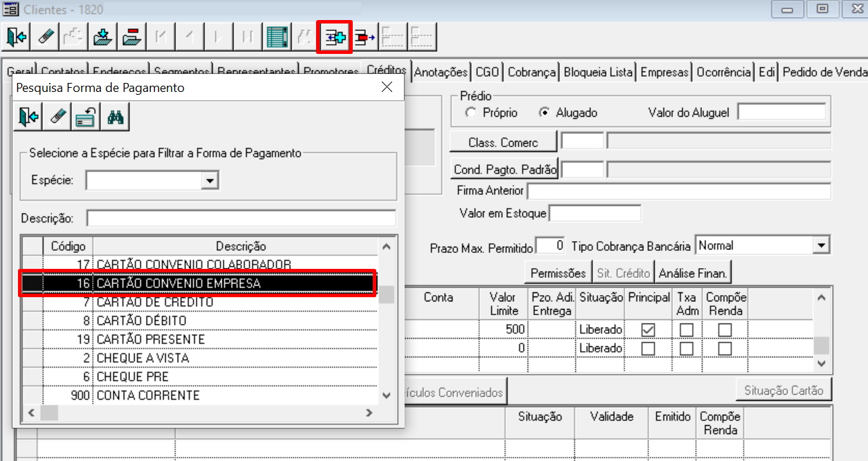This screenshot has height=461, width=868.
Task: Select row 900 CONTA CORRENTE
Action: tap(199, 395)
